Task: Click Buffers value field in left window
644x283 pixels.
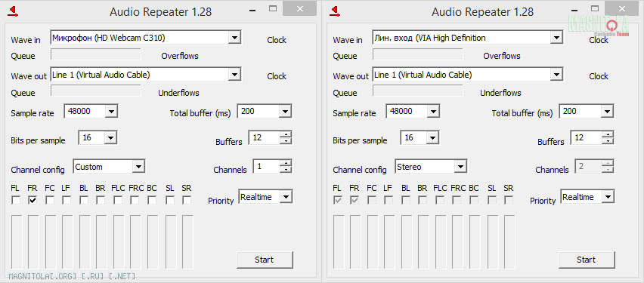Action: (x=264, y=138)
